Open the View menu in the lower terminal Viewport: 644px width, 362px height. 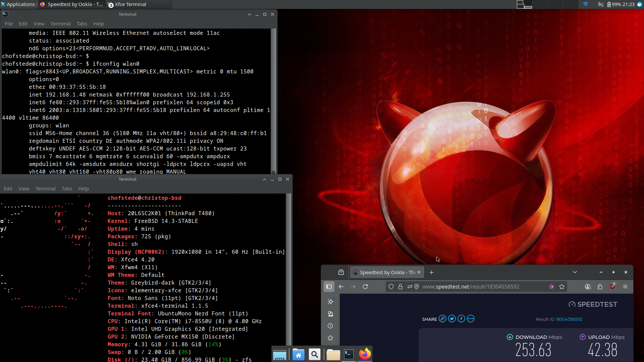[x=23, y=189]
